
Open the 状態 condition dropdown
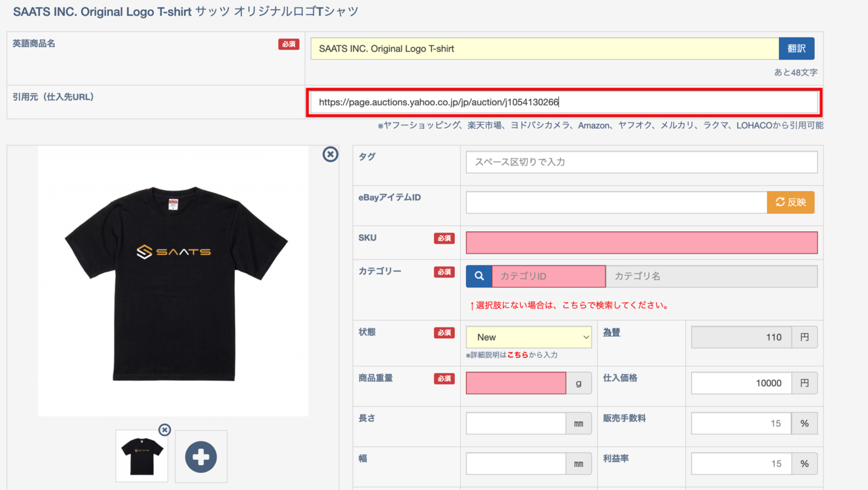tap(528, 337)
